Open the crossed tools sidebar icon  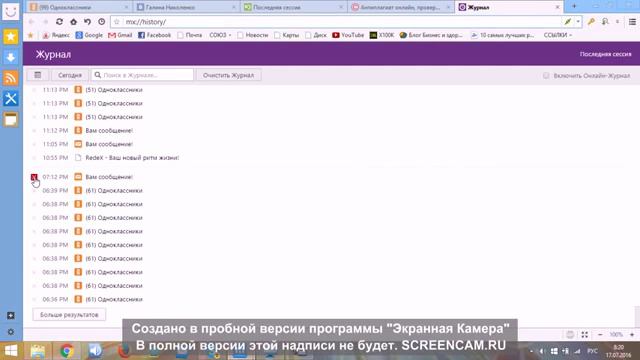tap(11, 98)
